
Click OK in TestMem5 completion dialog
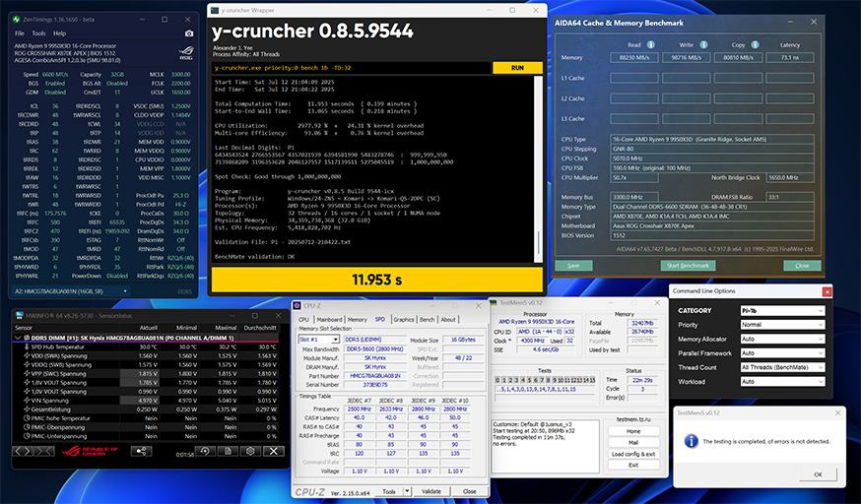[818, 474]
